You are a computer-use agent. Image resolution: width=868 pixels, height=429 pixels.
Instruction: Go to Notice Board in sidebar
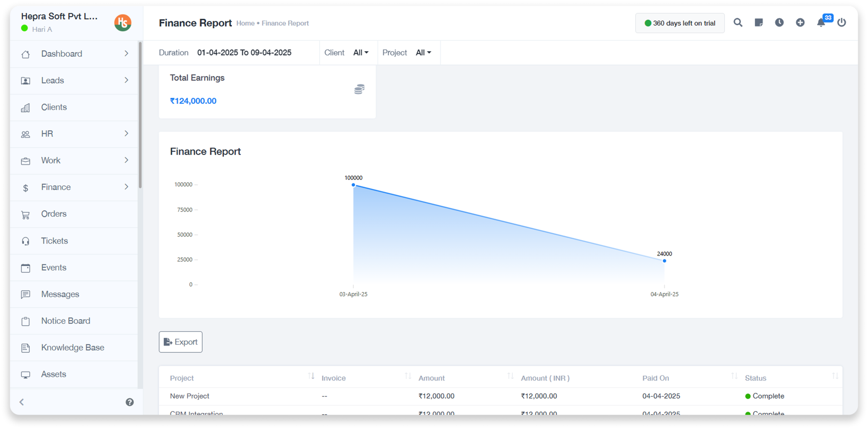click(x=65, y=321)
